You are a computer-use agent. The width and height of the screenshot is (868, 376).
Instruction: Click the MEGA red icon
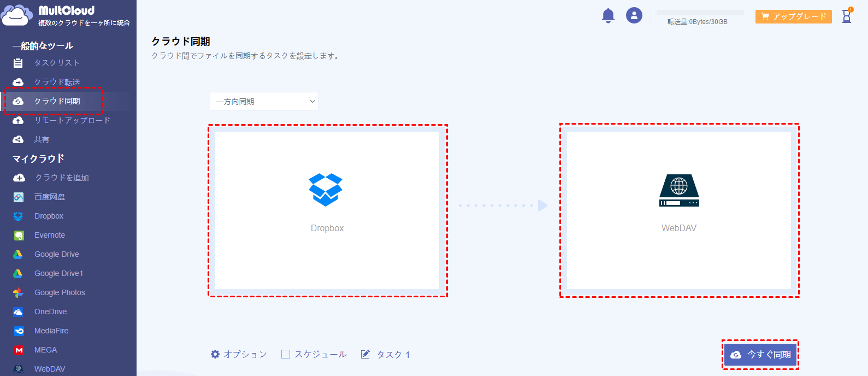[19, 350]
